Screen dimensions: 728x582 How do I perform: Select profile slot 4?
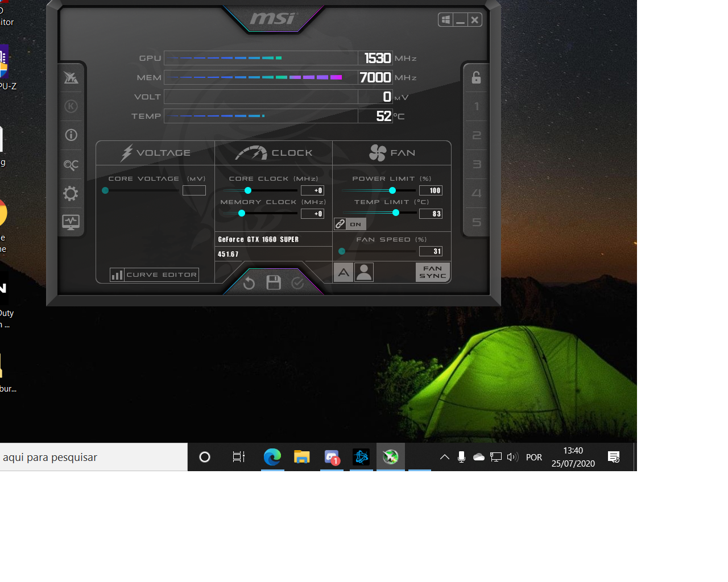[x=477, y=193]
